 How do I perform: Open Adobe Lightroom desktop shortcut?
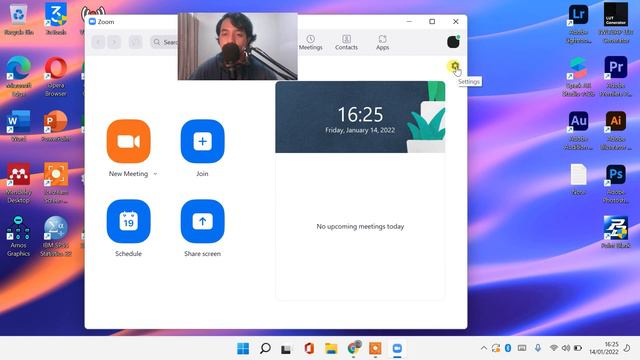pyautogui.click(x=579, y=23)
